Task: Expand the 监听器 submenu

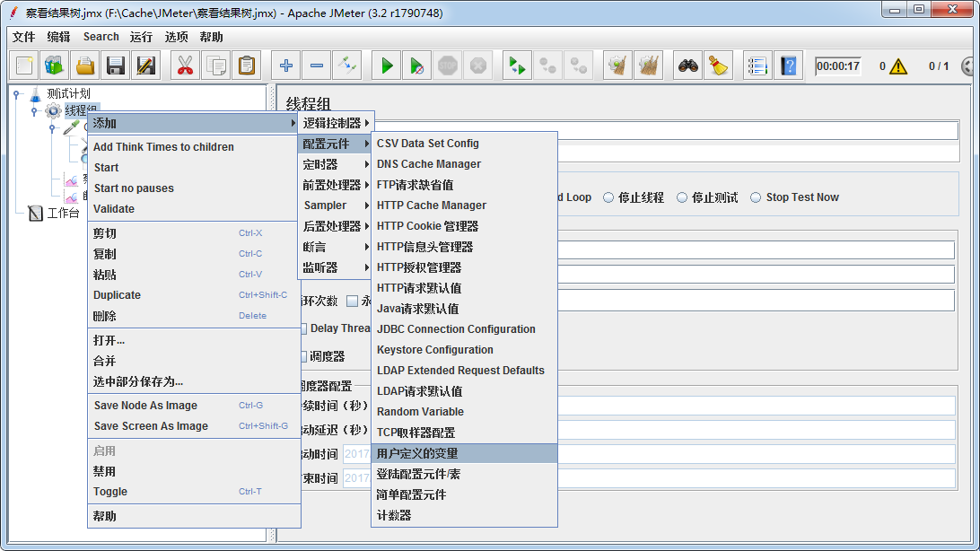Action: (335, 267)
